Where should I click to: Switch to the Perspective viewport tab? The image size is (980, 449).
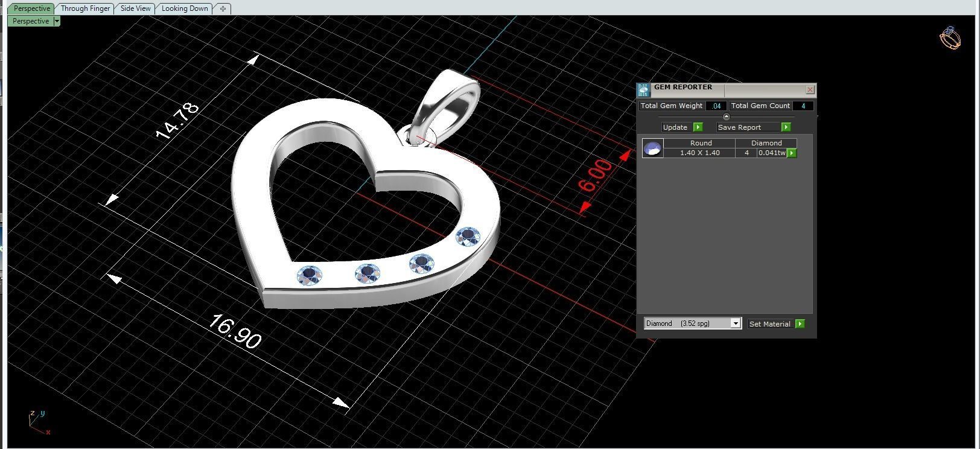31,8
